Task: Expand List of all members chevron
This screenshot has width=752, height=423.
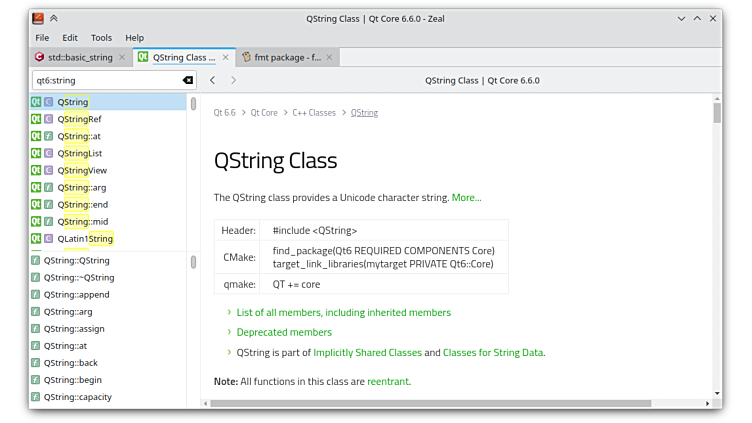Action: click(229, 313)
